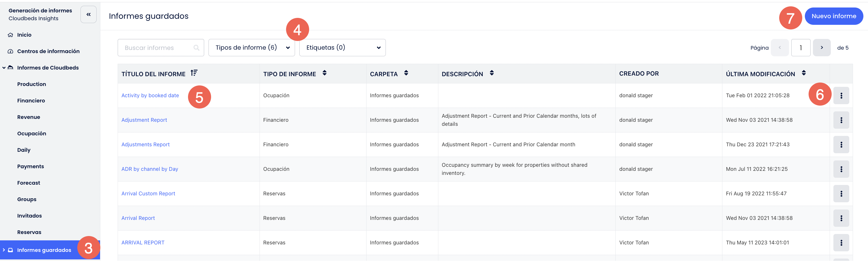
Task: Open the Adjustment Report link
Action: click(x=144, y=120)
